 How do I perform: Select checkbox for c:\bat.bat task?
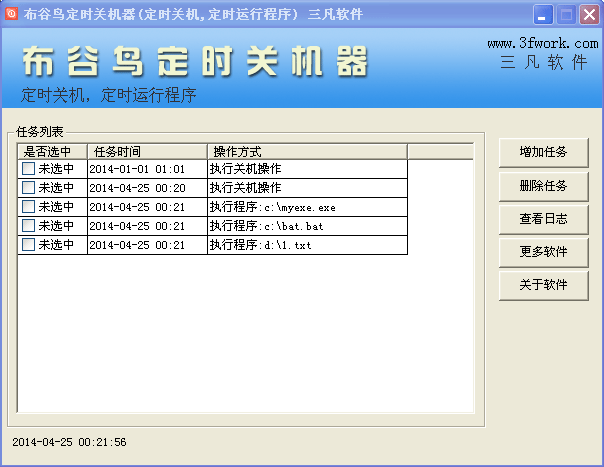(28, 226)
